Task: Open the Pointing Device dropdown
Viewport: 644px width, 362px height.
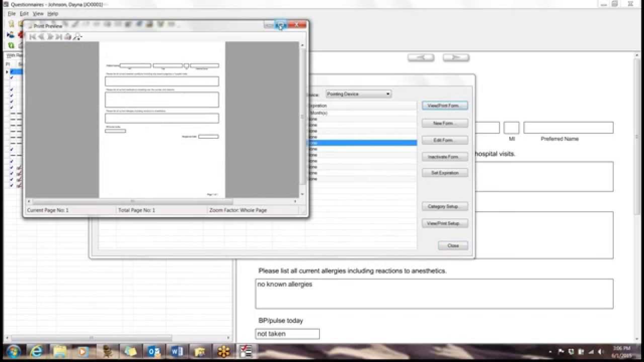Action: click(x=358, y=94)
